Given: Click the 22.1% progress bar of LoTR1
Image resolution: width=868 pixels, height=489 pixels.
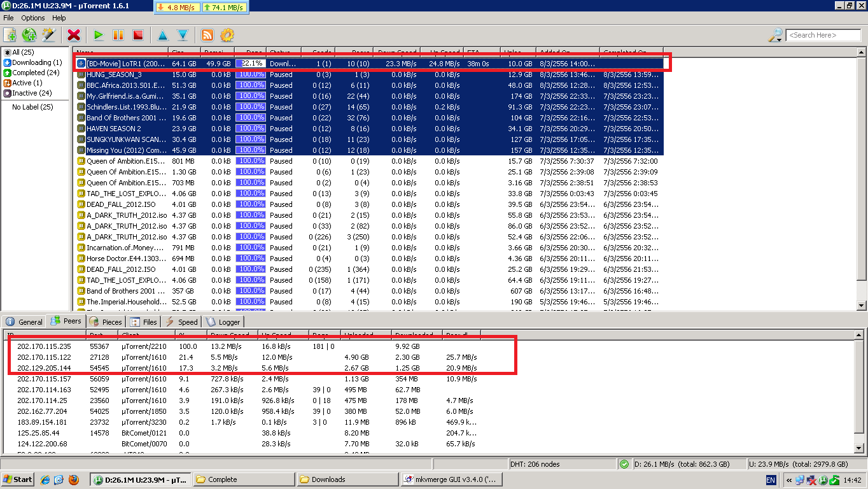Looking at the screenshot, I should (x=250, y=64).
